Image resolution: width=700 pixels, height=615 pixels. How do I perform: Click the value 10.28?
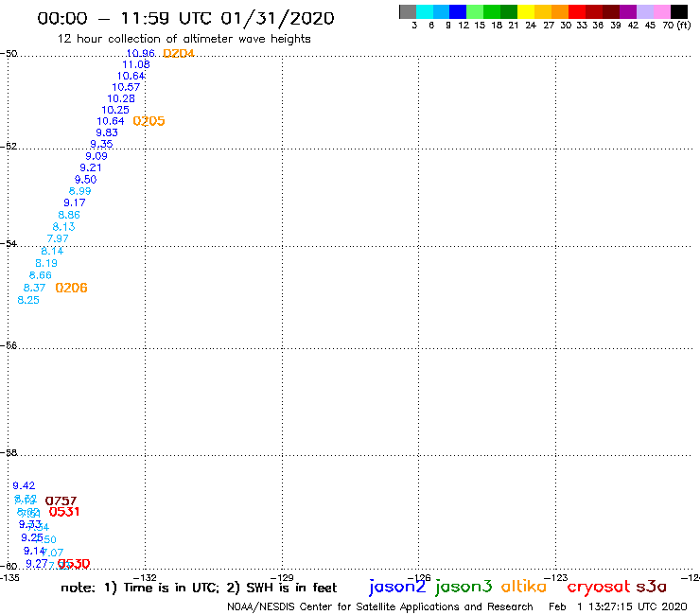(120, 98)
